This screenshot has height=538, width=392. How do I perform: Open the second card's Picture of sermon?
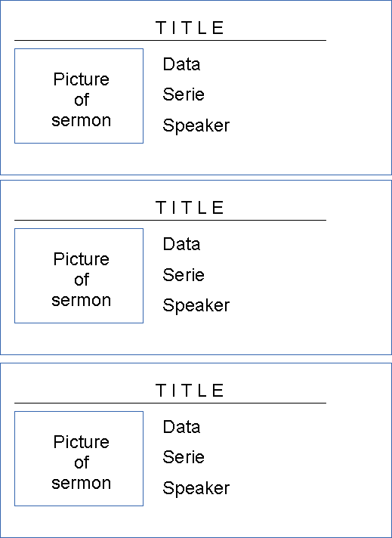79,276
